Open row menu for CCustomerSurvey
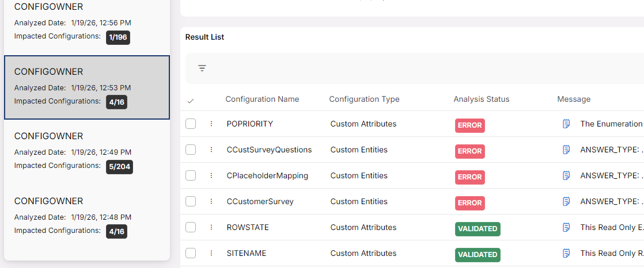 tap(211, 201)
